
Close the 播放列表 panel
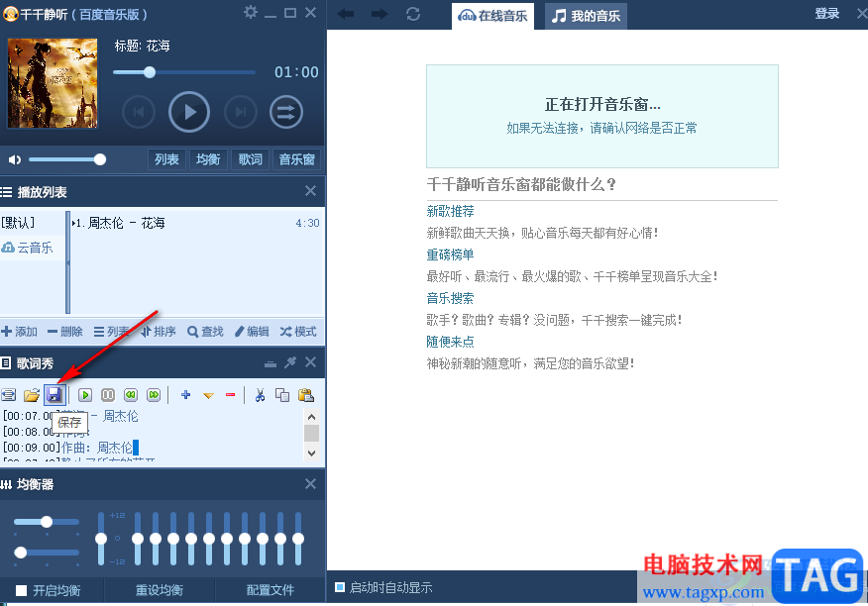click(310, 191)
